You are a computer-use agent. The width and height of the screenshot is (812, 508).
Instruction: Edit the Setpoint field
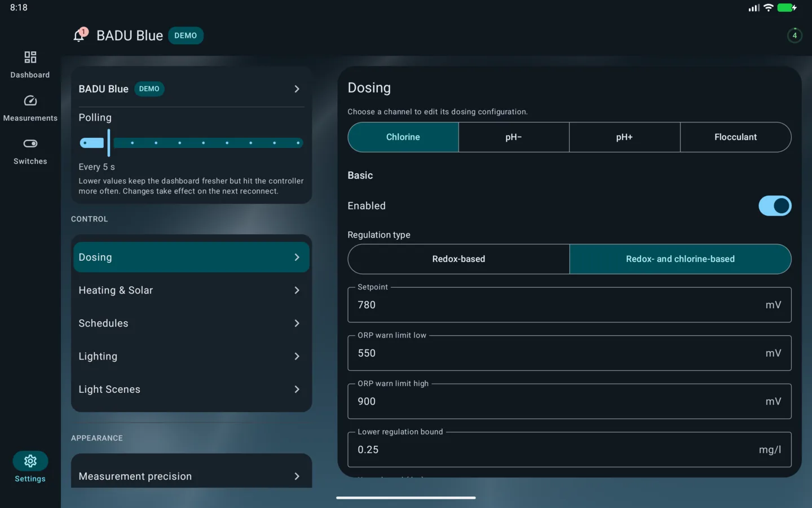[x=570, y=305]
